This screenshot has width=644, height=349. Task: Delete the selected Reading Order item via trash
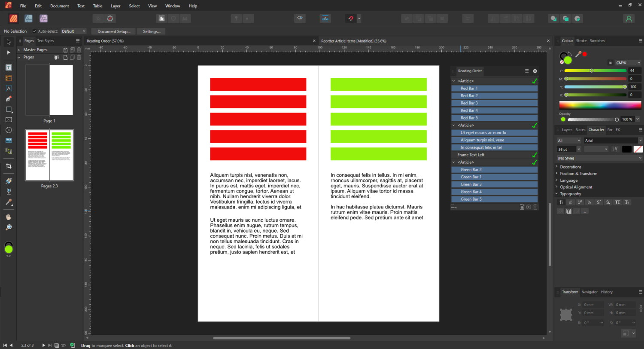[535, 207]
